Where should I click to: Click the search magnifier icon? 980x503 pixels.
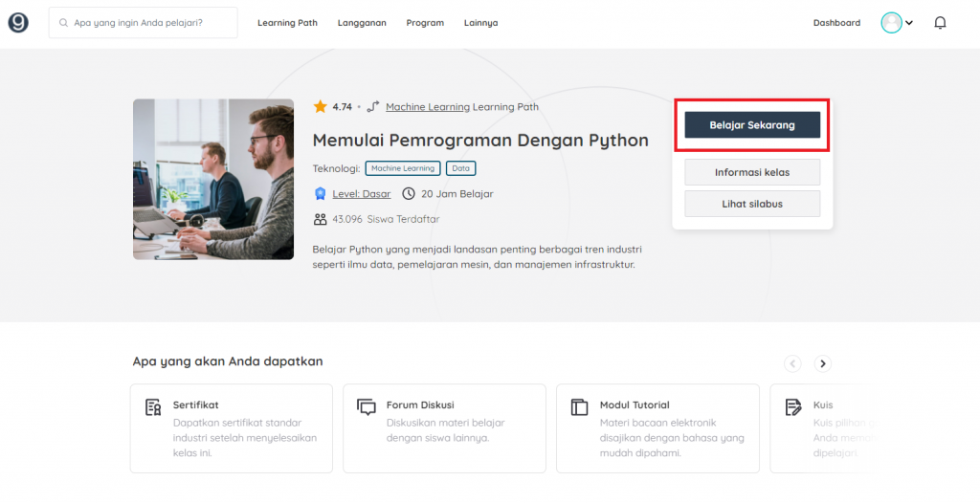click(x=63, y=23)
